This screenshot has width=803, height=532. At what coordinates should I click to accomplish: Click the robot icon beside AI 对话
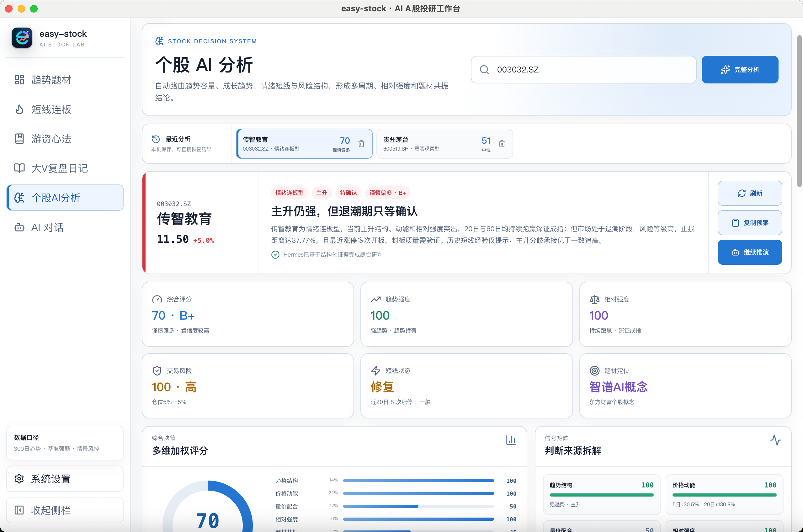[19, 227]
